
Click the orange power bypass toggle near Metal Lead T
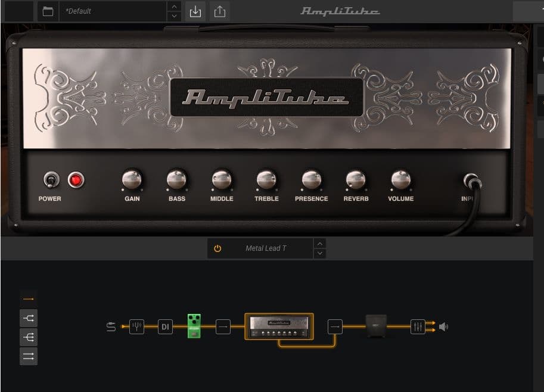coord(218,248)
